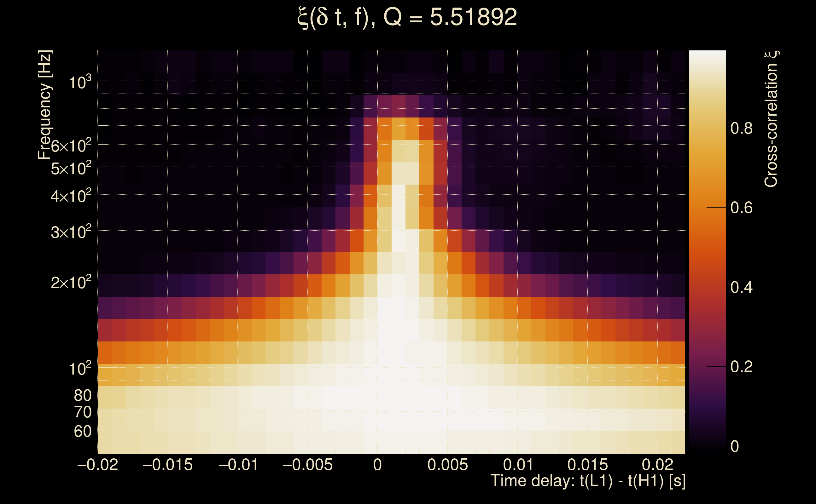This screenshot has height=504, width=816.
Task: Click the 0 label at colorbar bottom
Action: [735, 447]
